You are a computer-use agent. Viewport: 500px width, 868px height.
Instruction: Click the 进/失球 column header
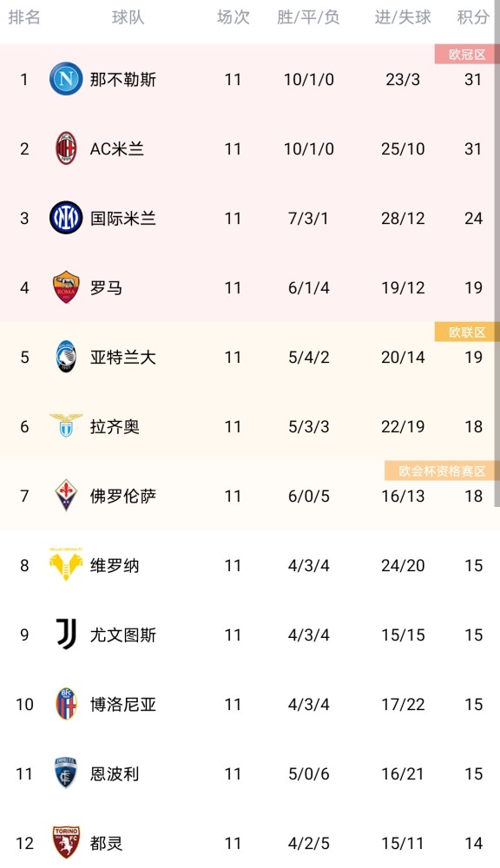pos(403,17)
